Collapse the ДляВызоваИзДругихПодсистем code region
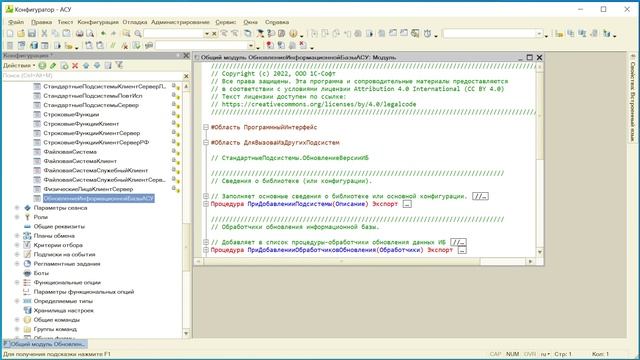This screenshot has height=360, width=640. 206,142
